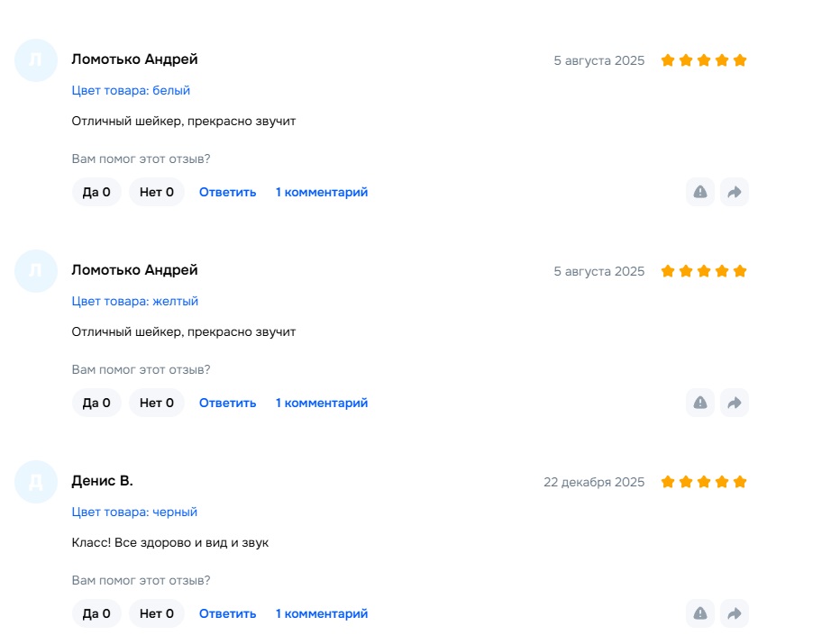Click 'Ответить' on the yellow-color review
This screenshot has width=822, height=644.
pos(228,403)
